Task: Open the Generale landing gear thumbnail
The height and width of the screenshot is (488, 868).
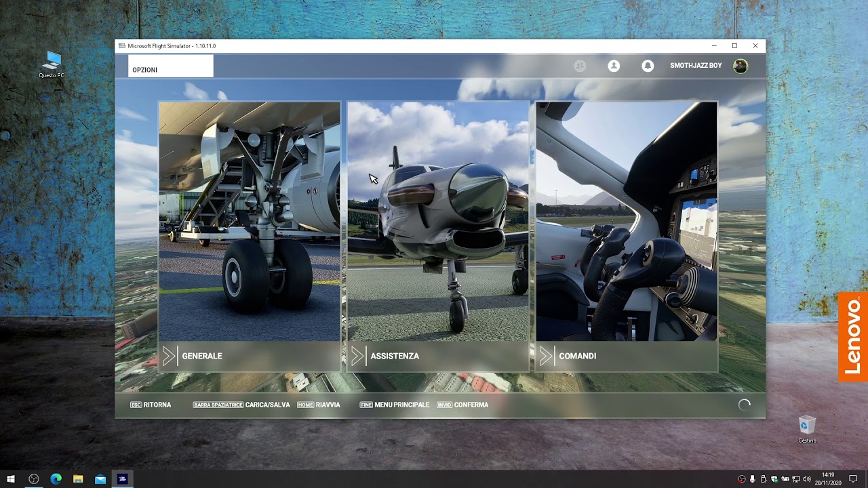Action: [250, 222]
